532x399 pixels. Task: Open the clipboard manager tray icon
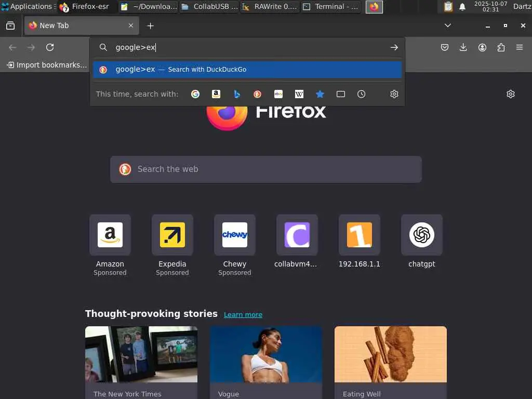(x=448, y=6)
